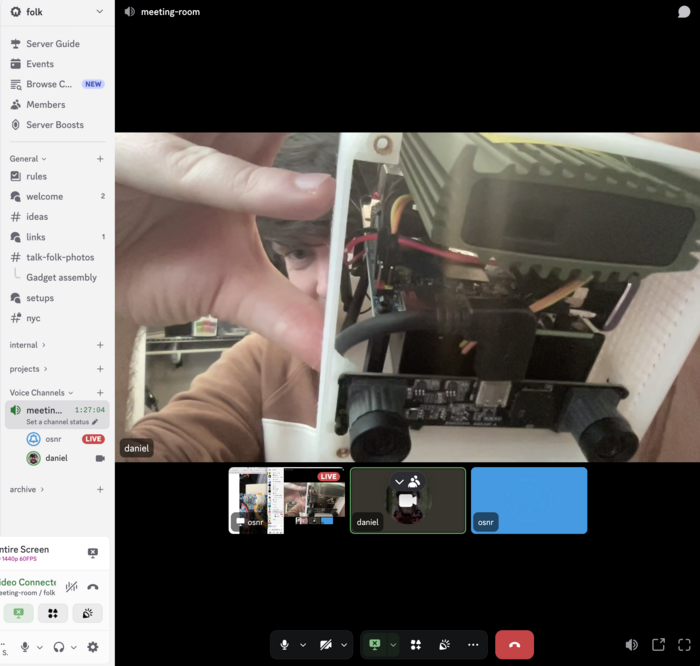This screenshot has height=666, width=700.
Task: Turn on camera in call controls
Action: (x=326, y=645)
